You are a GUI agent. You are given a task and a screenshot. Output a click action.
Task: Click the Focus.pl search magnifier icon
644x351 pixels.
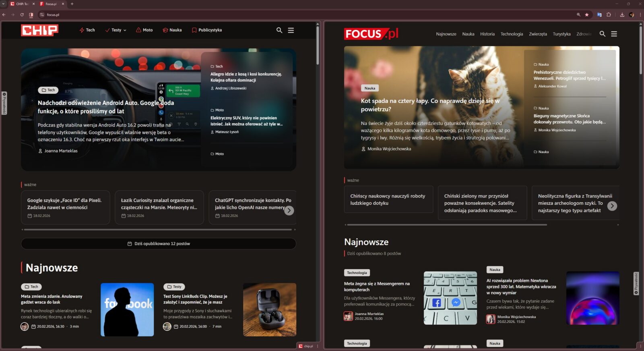602,34
